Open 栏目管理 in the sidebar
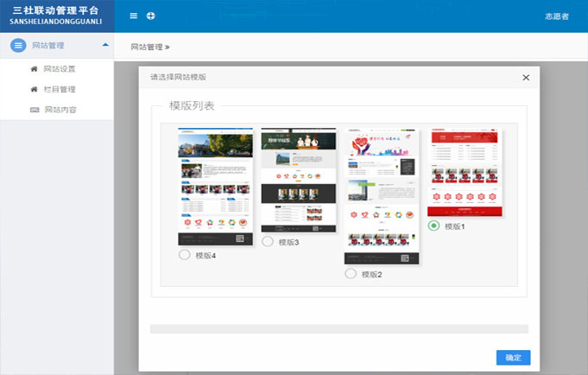Screen dimensions: 588x375 pos(60,89)
